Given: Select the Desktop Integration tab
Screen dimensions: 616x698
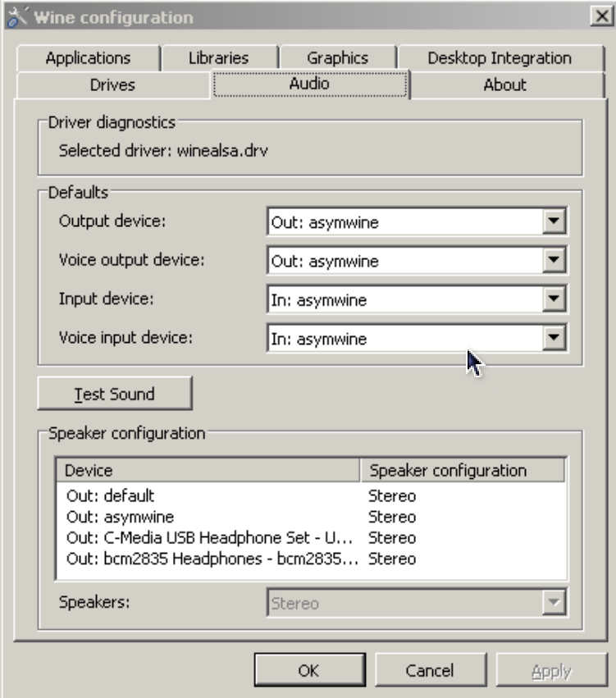Looking at the screenshot, I should click(499, 58).
